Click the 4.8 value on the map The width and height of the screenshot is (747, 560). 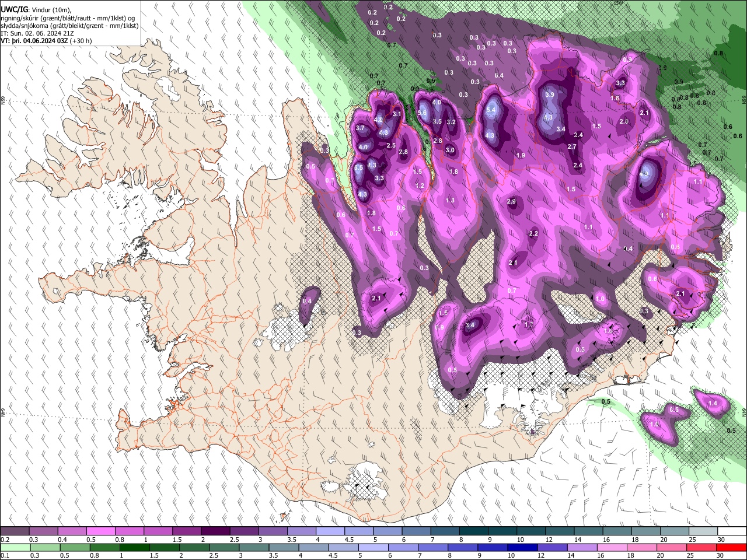point(378,121)
